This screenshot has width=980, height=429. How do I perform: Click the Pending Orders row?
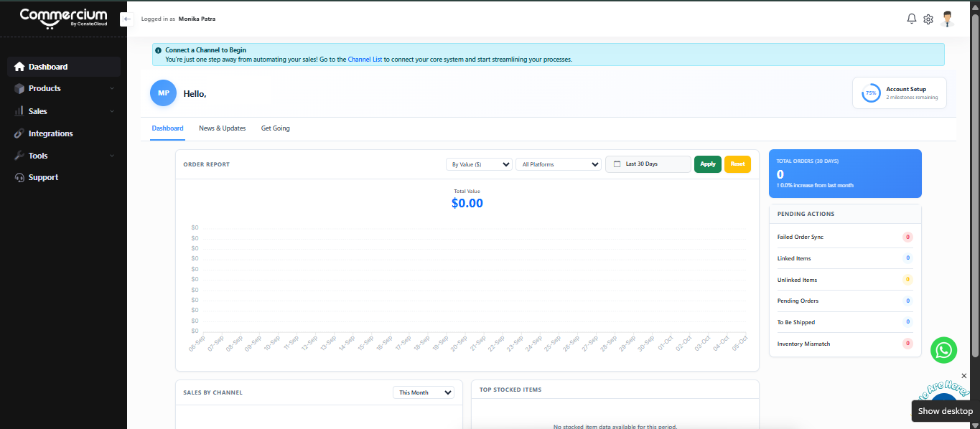pos(845,301)
